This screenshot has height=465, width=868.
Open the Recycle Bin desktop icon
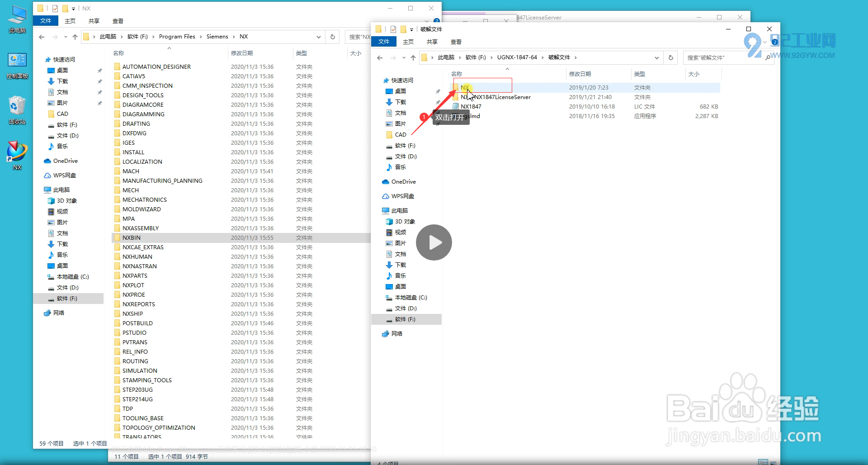pos(17,109)
